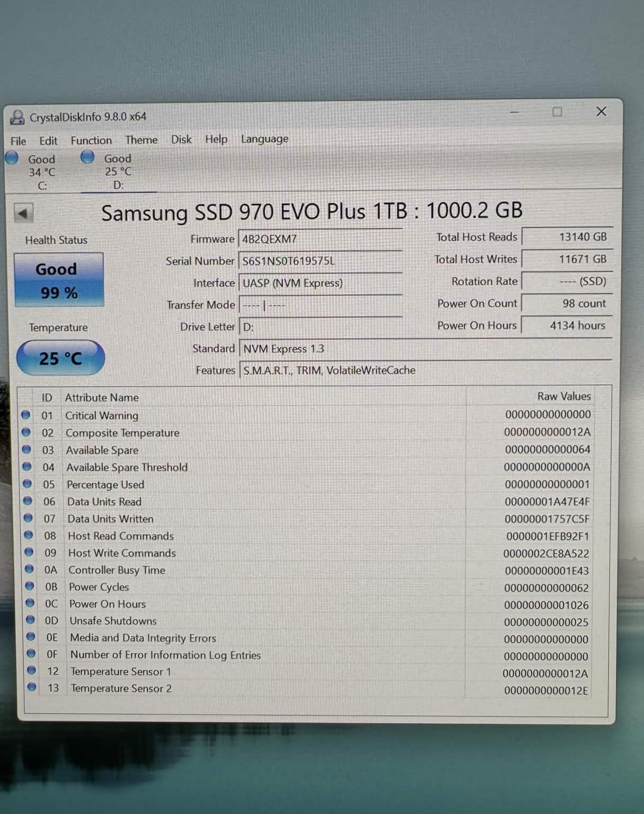Image resolution: width=644 pixels, height=814 pixels.
Task: Click Total Host Writes value 11671 GB
Action: [x=567, y=259]
